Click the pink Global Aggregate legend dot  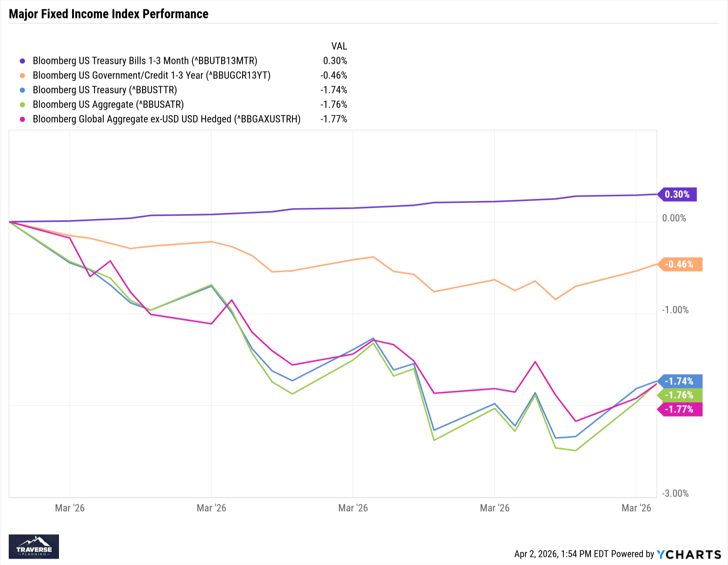tap(23, 119)
